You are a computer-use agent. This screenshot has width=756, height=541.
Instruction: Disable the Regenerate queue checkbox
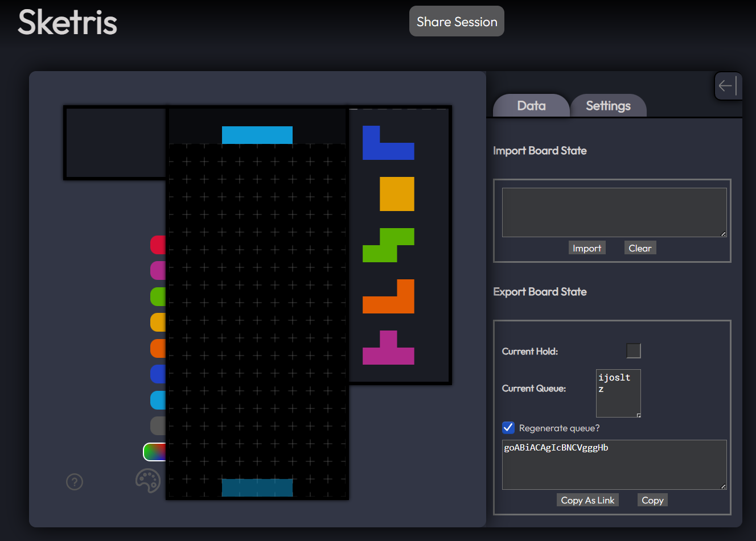(508, 428)
